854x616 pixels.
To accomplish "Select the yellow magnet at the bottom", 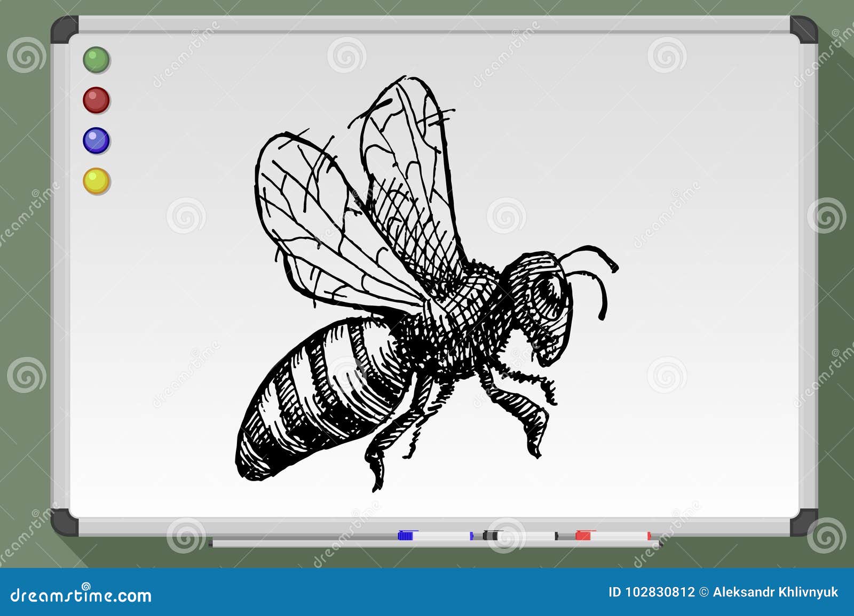I will 97,181.
